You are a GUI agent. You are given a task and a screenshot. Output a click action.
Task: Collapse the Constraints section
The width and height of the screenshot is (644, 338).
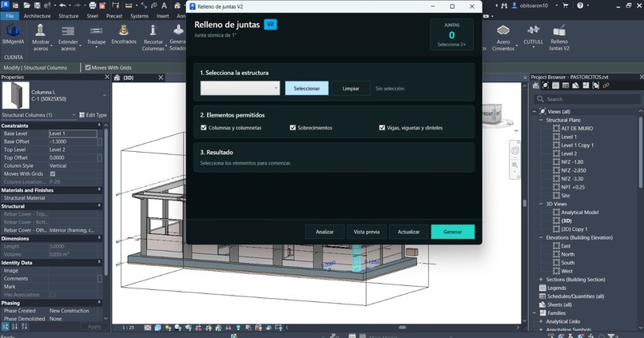(99, 125)
